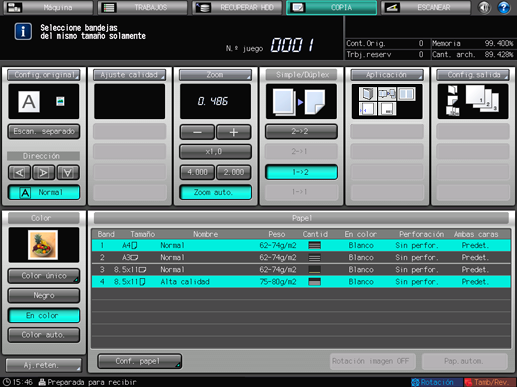Viewport: 517px width, 387px height.
Task: Click the image shift icon in Aplicación
Action: pyautogui.click(x=368, y=109)
